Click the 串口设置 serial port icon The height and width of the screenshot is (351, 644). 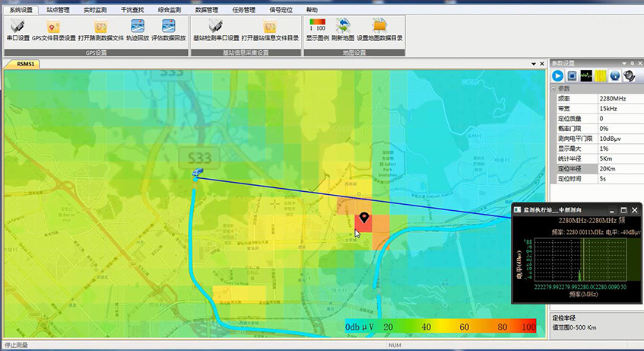point(17,30)
